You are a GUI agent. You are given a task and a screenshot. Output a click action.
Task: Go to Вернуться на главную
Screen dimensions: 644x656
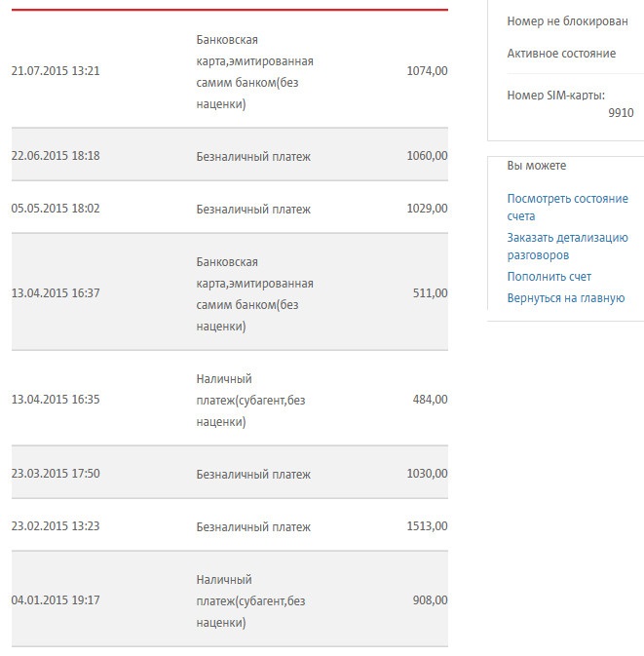pos(566,298)
